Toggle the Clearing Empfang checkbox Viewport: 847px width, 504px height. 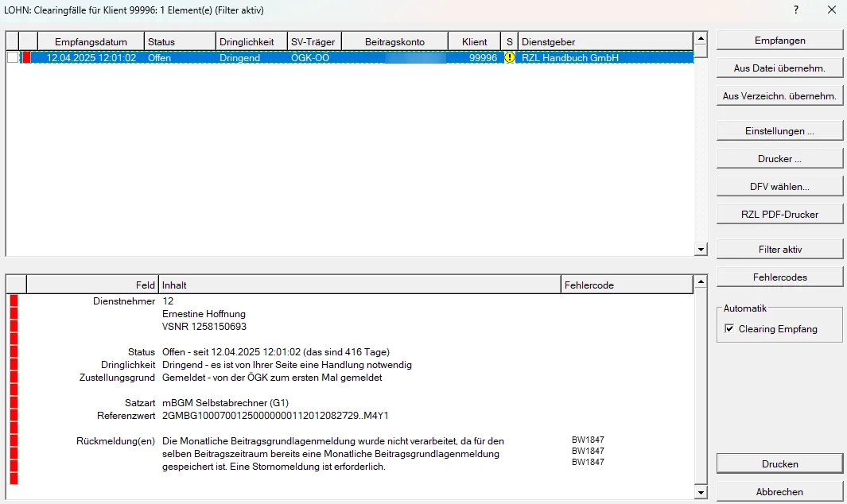[729, 328]
